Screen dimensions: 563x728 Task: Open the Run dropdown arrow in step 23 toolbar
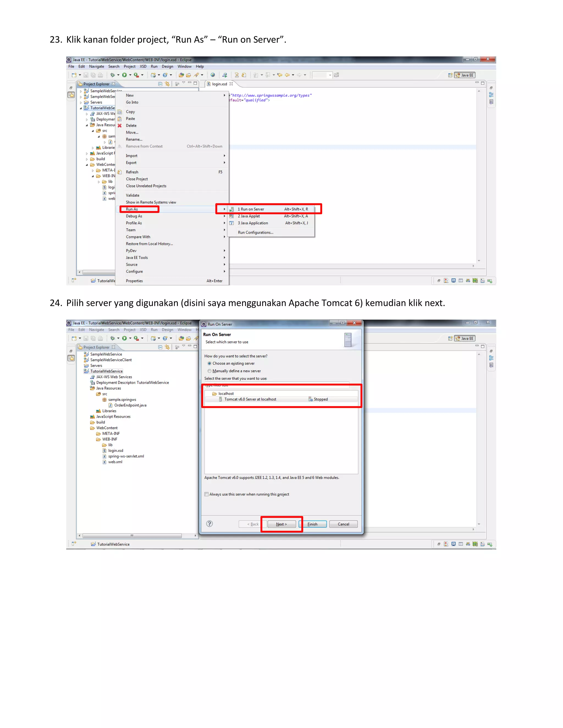tap(130, 75)
